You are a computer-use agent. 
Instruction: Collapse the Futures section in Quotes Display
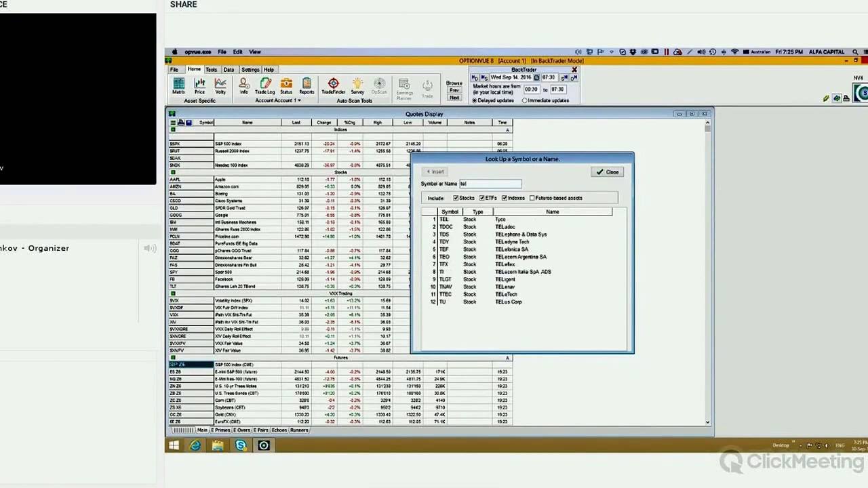[x=173, y=358]
